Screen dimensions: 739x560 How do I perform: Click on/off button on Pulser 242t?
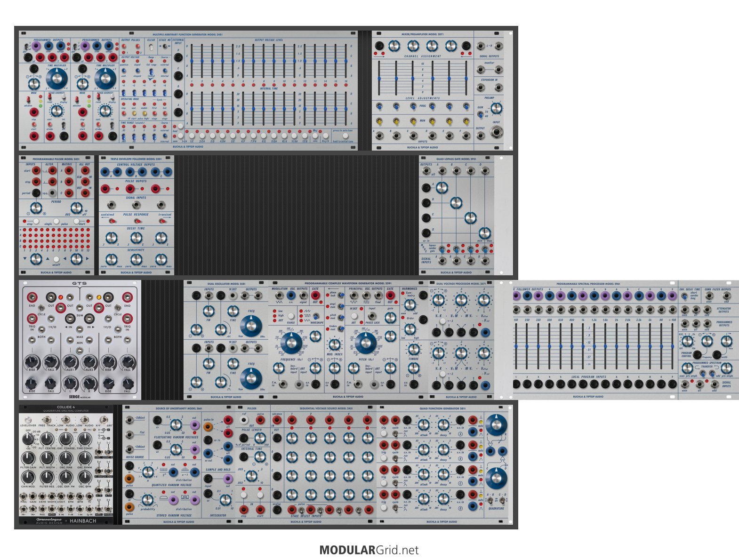pos(56,259)
